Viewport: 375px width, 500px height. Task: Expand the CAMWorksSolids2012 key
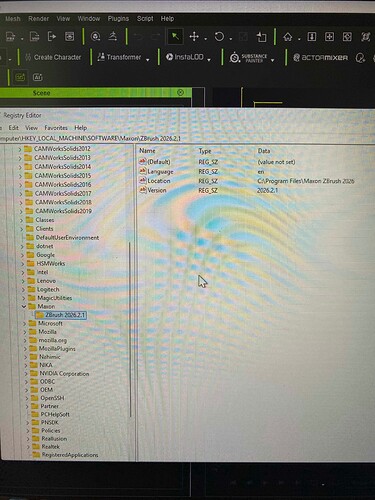pyautogui.click(x=20, y=149)
